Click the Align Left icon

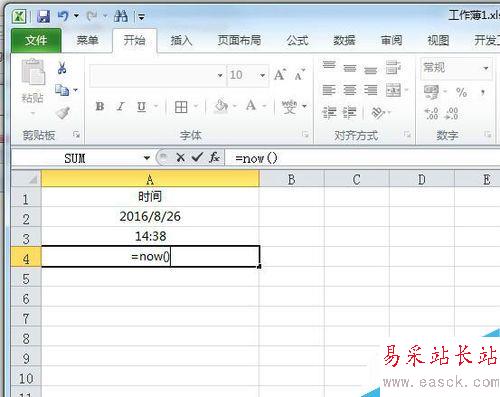coord(329,90)
